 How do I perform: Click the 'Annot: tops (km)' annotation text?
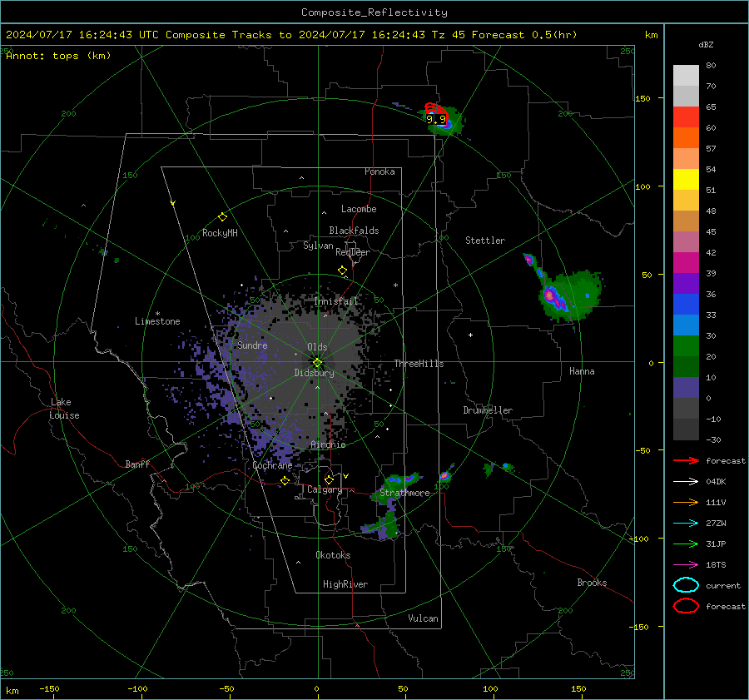click(59, 56)
